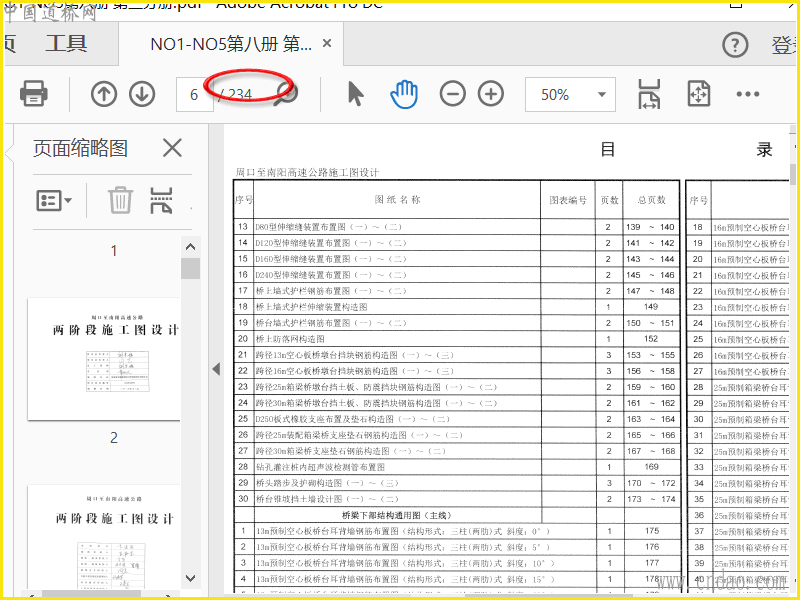This screenshot has height=600, width=800.
Task: Switch to the NO1-NO5第八册 document tab
Action: coord(231,44)
